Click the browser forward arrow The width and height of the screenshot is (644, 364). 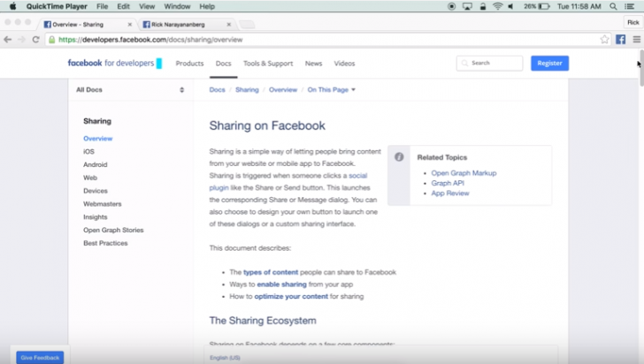click(x=21, y=40)
